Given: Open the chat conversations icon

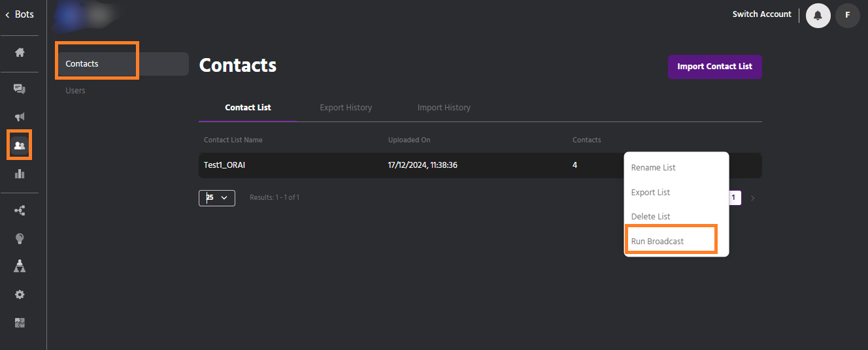Looking at the screenshot, I should (x=20, y=89).
